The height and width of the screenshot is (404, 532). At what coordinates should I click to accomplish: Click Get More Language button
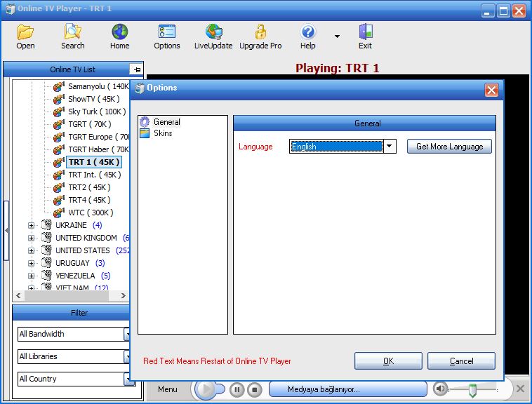click(449, 147)
